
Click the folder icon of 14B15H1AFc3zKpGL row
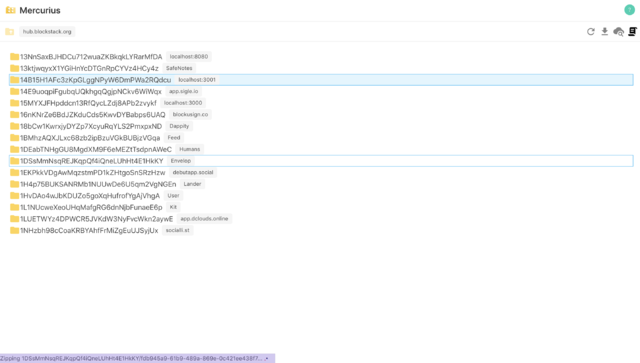(14, 80)
